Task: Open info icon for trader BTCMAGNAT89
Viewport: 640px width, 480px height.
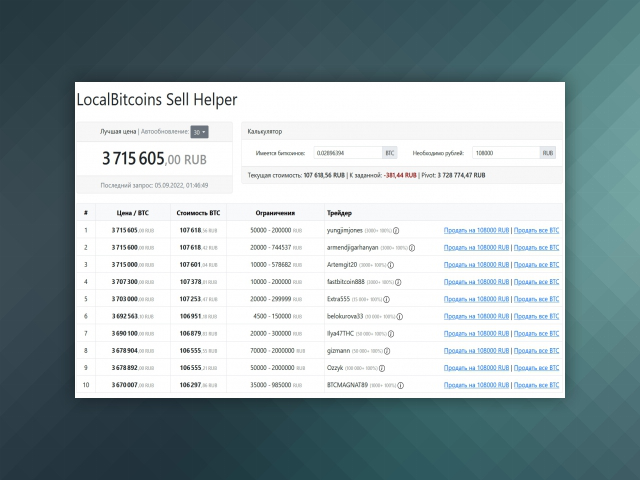Action: click(x=400, y=385)
